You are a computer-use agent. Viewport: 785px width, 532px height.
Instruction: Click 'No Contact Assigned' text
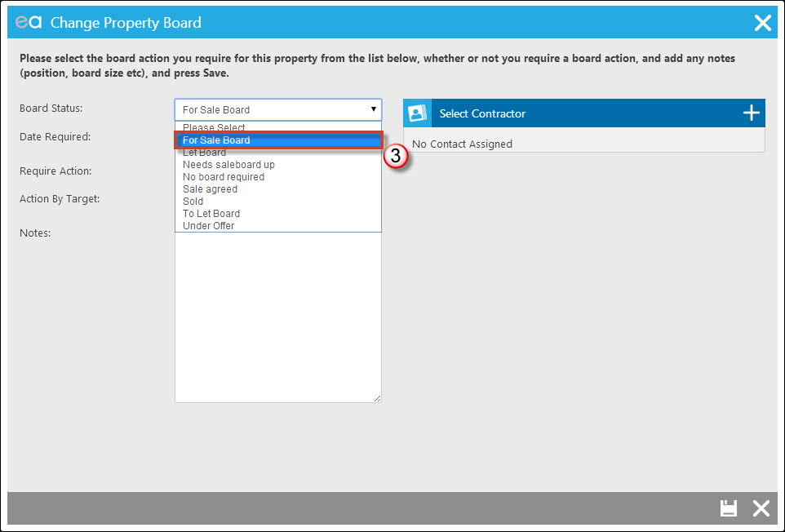point(462,144)
